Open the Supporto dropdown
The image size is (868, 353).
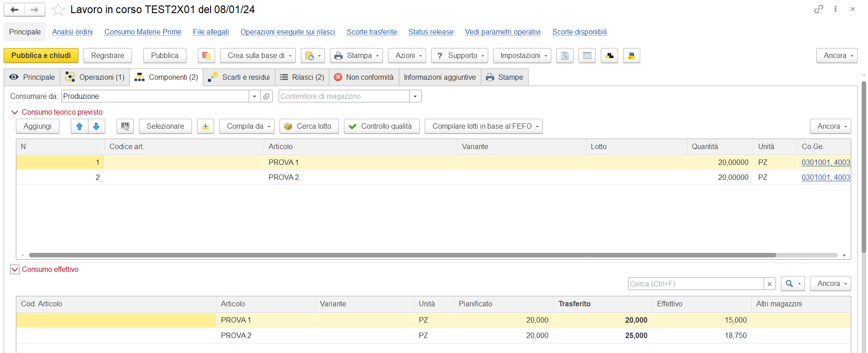click(x=460, y=56)
